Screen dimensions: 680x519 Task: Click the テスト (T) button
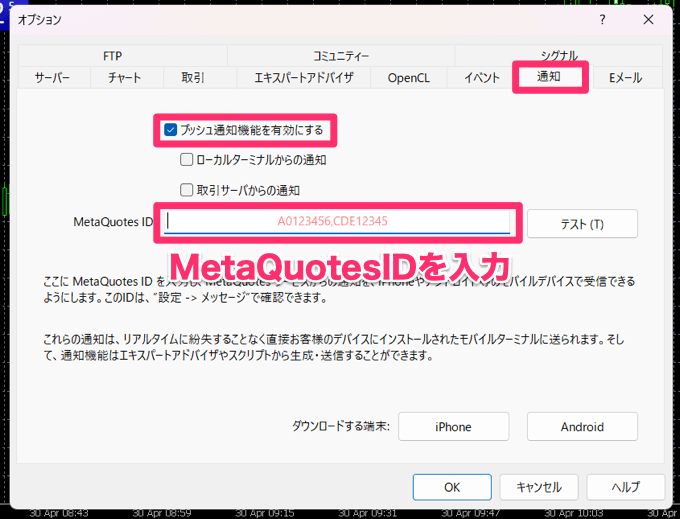(582, 224)
